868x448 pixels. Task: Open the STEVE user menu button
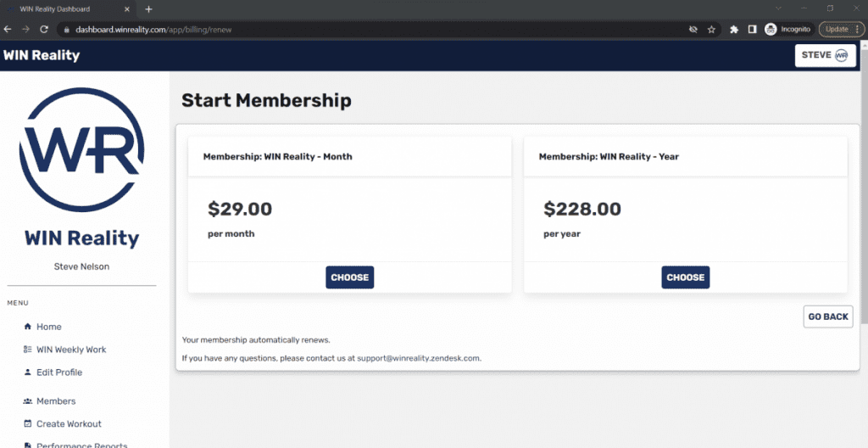(826, 55)
